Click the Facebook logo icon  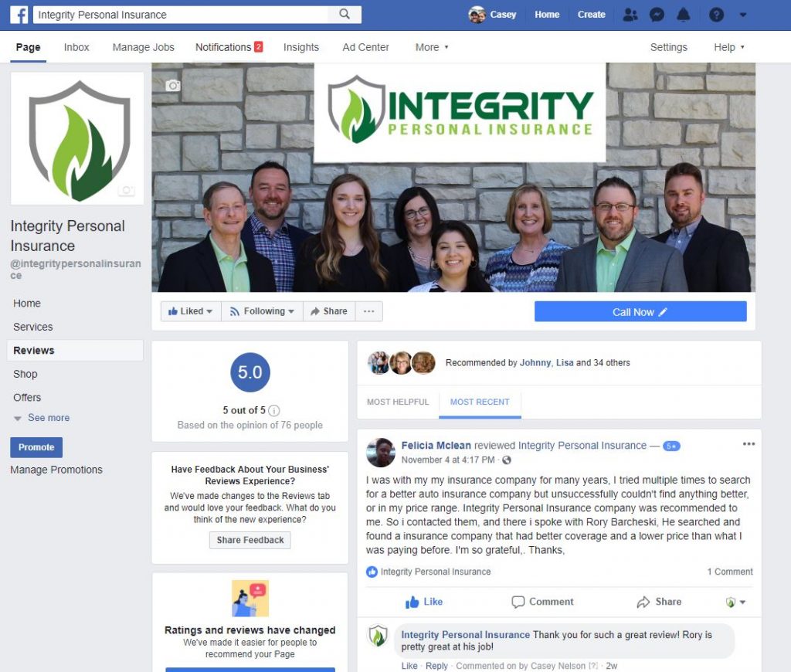click(x=19, y=15)
